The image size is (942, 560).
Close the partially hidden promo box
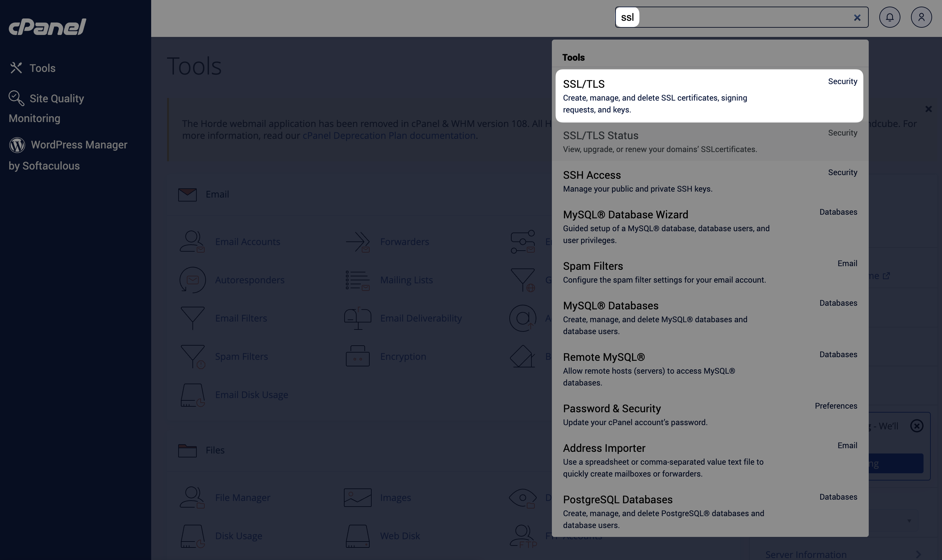click(x=917, y=426)
